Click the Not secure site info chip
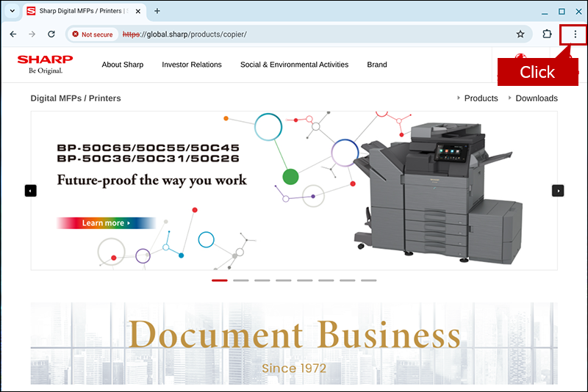588x392 pixels. [x=93, y=35]
